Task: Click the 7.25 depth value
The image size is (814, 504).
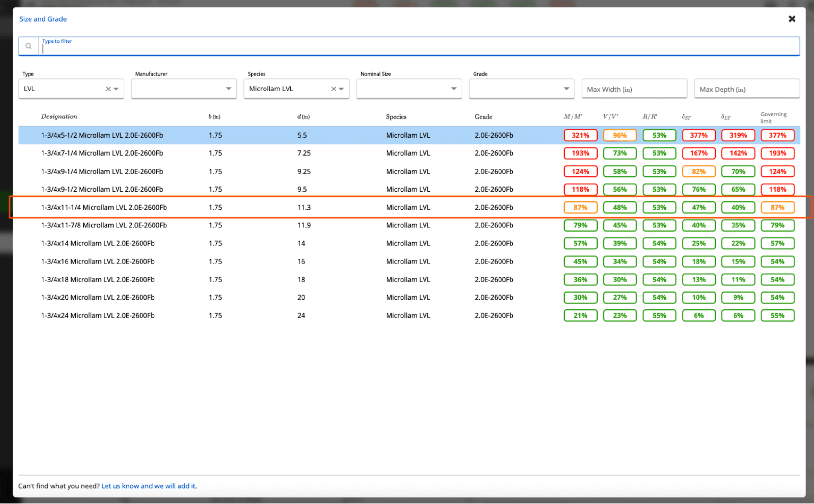Action: click(304, 153)
